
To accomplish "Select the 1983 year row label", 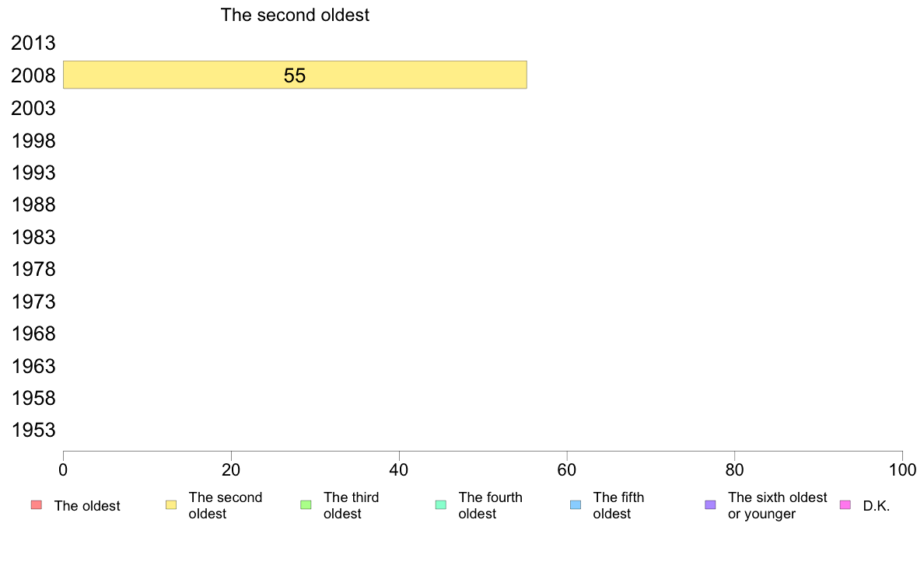I will point(33,237).
